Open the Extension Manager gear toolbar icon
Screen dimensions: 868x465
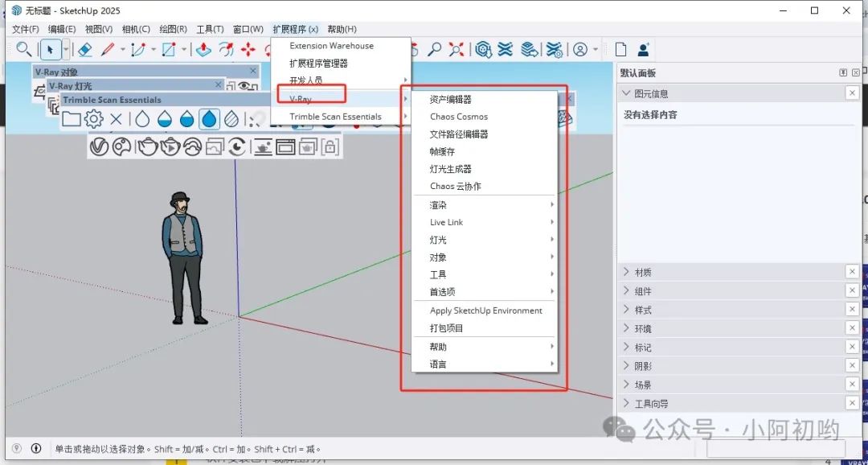pyautogui.click(x=554, y=50)
